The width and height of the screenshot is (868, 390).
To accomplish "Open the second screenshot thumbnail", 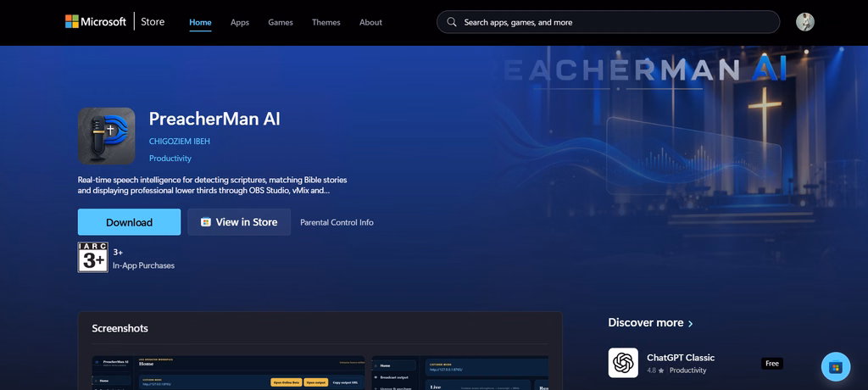I will click(460, 373).
